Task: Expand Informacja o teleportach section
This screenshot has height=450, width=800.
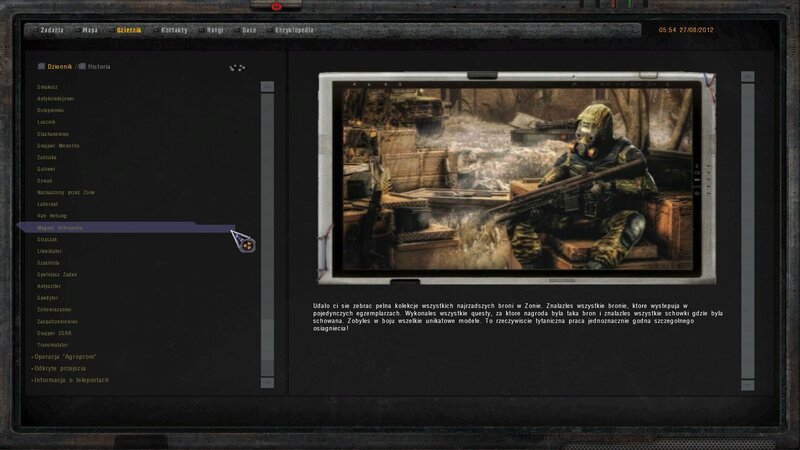Action: click(70, 380)
